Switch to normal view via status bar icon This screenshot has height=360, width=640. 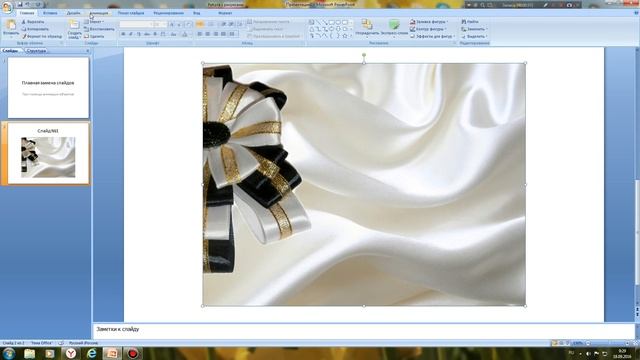554,343
